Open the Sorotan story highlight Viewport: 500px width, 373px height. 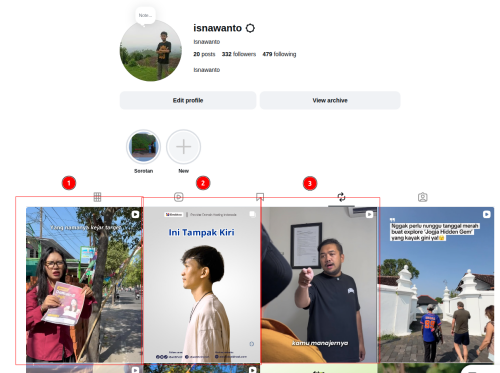(143, 147)
